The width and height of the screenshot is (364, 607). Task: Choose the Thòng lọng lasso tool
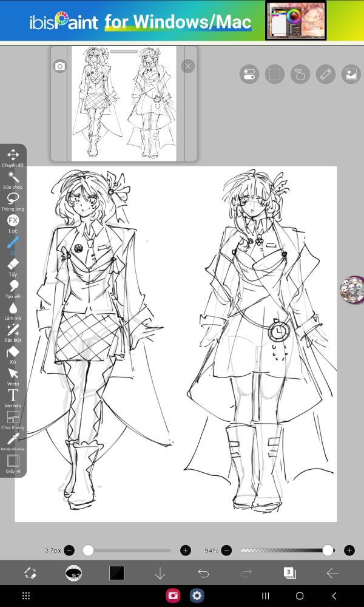point(13,200)
